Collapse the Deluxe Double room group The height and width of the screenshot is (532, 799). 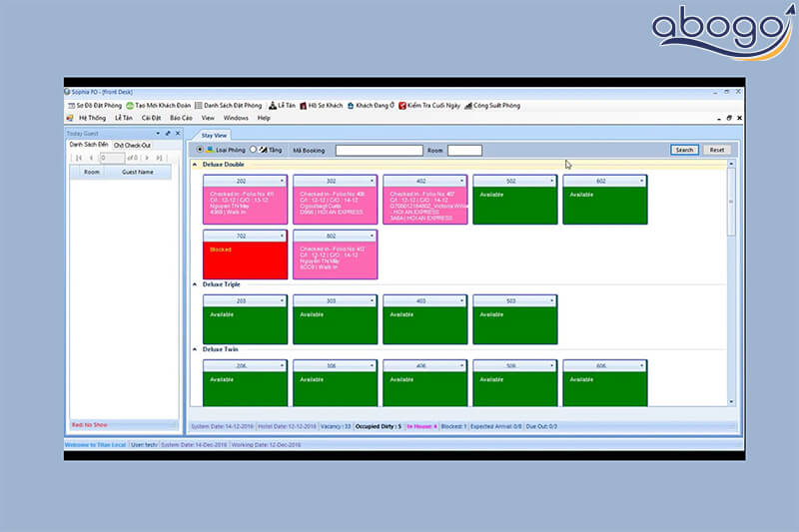tap(195, 165)
